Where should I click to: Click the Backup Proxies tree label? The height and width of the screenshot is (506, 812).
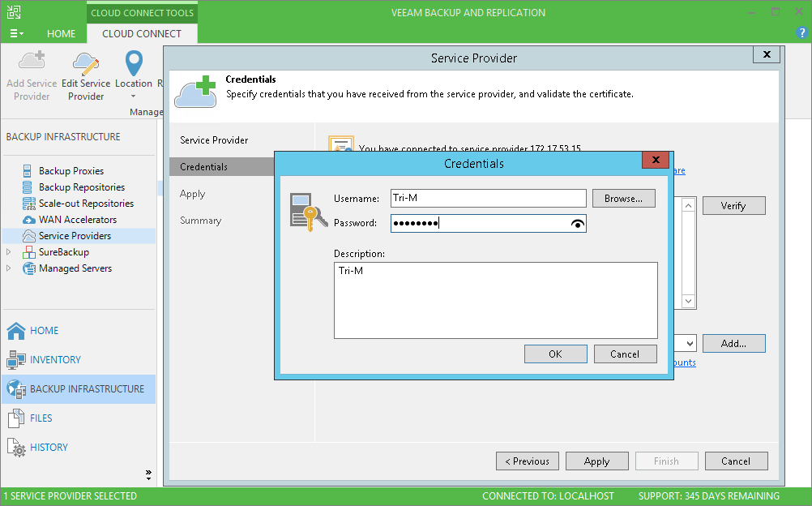71,170
